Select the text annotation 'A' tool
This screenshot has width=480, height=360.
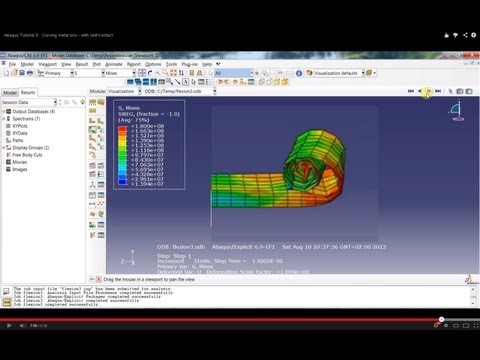pos(186,82)
